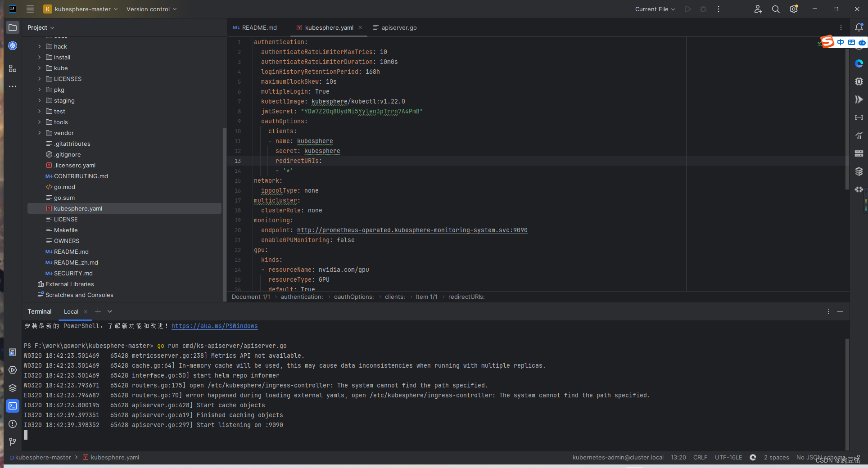Viewport: 868px width, 468px height.
Task: Open the Project tool window icon
Action: (x=13, y=27)
